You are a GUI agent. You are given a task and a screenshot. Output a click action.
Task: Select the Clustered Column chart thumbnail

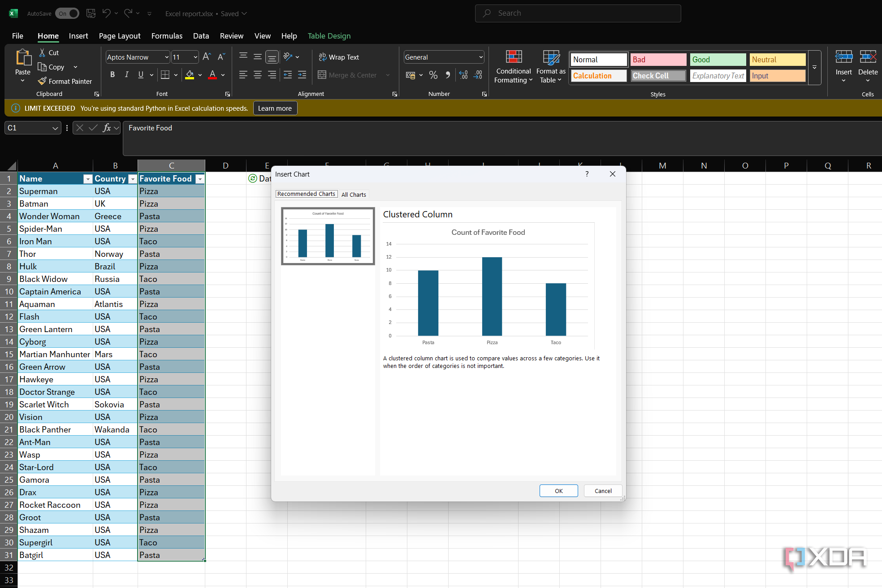point(328,236)
